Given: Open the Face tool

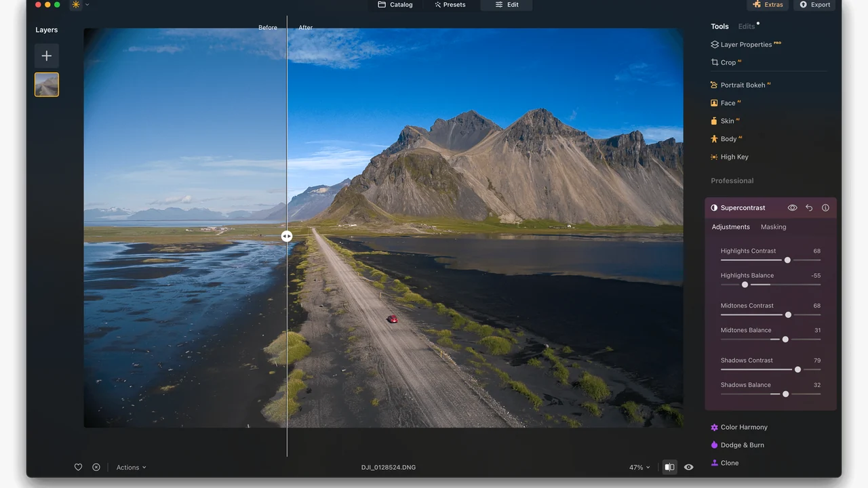Looking at the screenshot, I should point(725,103).
